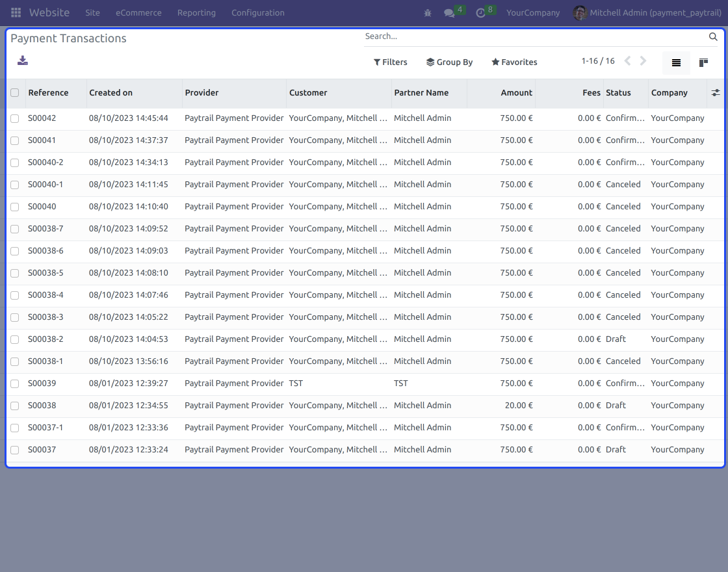Screen dimensions: 728x572
Task: Switch to kanban view
Action: coord(703,62)
